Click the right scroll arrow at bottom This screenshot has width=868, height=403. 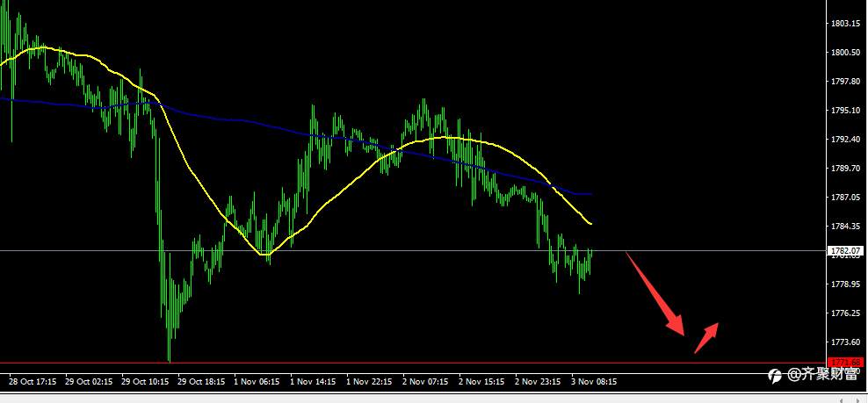pyautogui.click(x=857, y=399)
